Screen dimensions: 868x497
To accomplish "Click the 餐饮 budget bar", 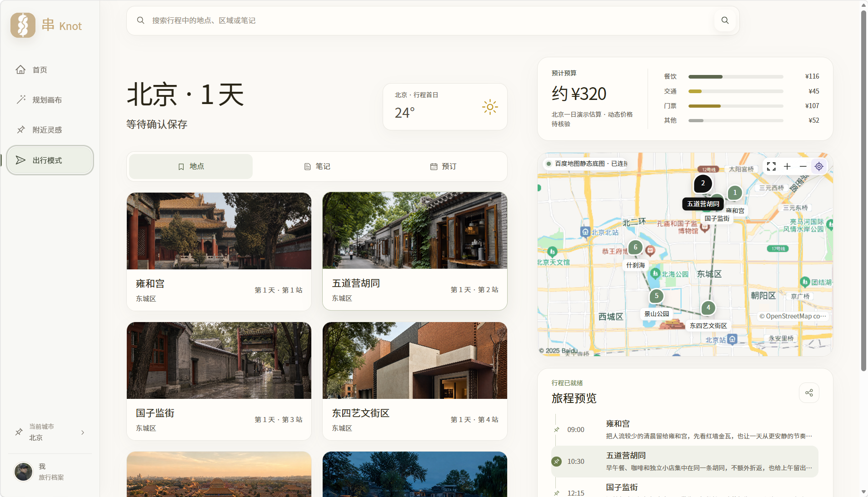I will pos(736,77).
